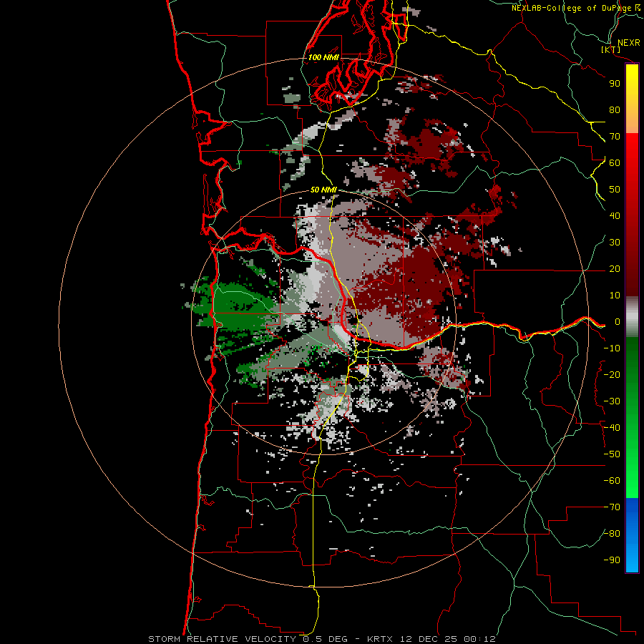Image resolution: width=644 pixels, height=644 pixels.
Task: Click the -30 value on the velocity scale
Action: click(612, 401)
